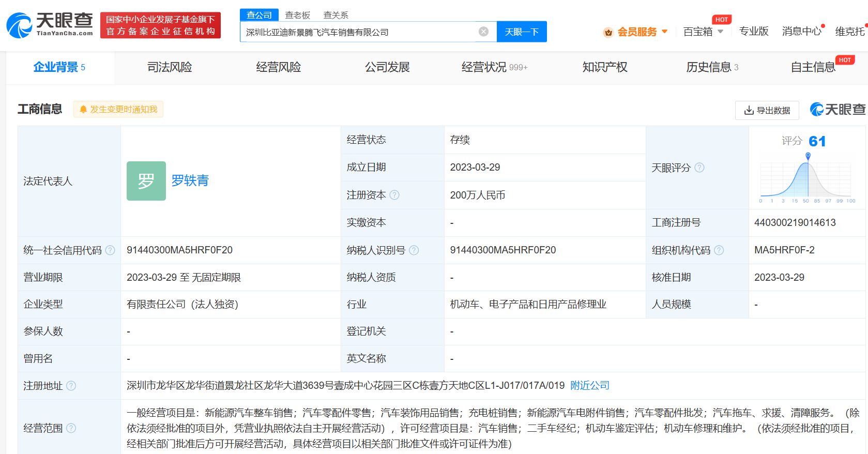
Task: Click the 天眼一下 search button
Action: click(521, 32)
